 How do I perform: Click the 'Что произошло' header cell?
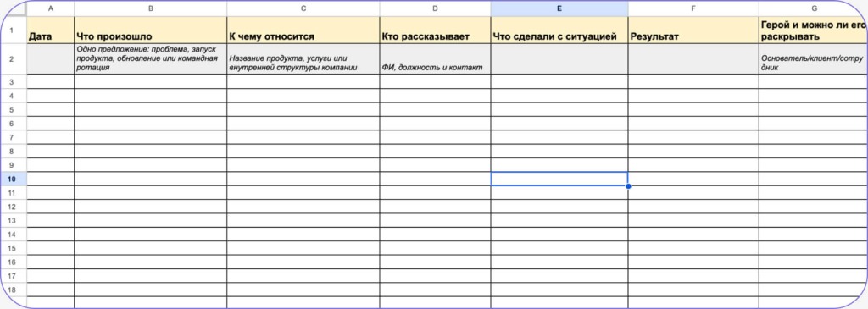tap(151, 30)
